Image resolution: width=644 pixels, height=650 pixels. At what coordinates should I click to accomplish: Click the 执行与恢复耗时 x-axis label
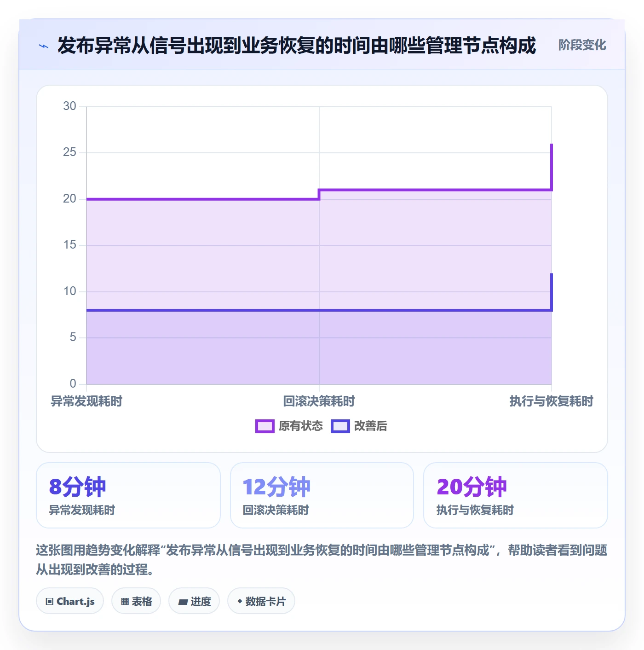point(551,401)
